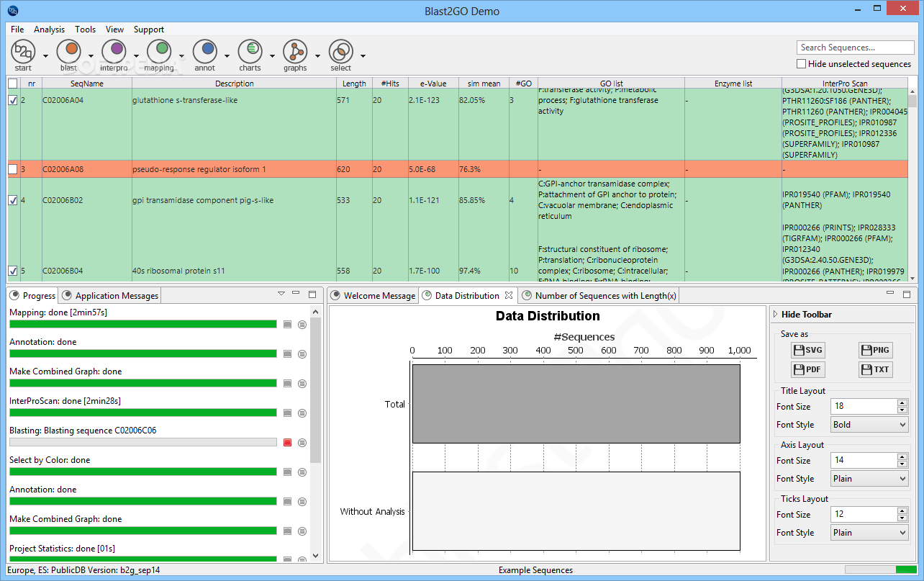Open Number of Sequences with Length(x) tab
The height and width of the screenshot is (581, 924).
point(599,295)
